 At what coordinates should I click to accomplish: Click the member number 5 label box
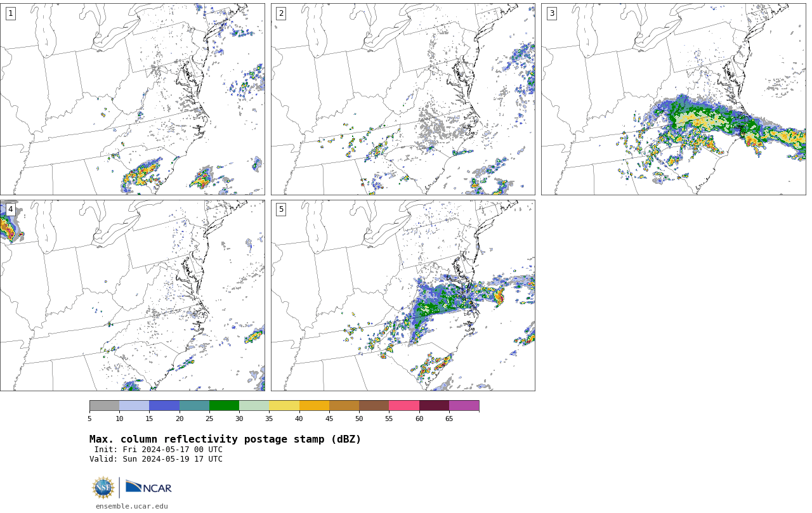pos(281,209)
